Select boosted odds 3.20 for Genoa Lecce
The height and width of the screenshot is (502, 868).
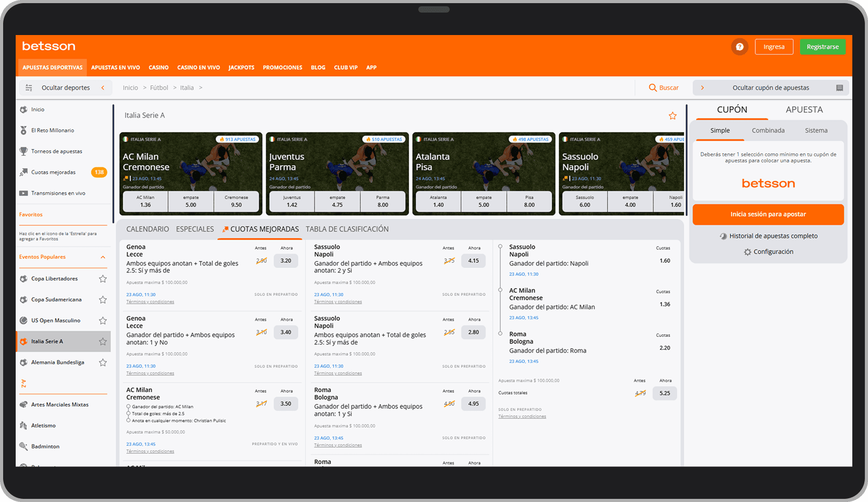tap(285, 260)
